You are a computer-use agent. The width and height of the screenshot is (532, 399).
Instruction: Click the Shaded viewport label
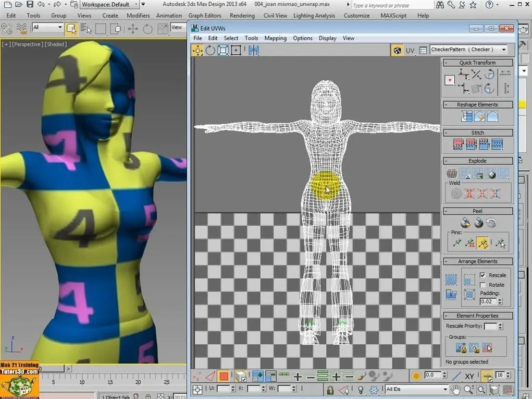[56, 44]
